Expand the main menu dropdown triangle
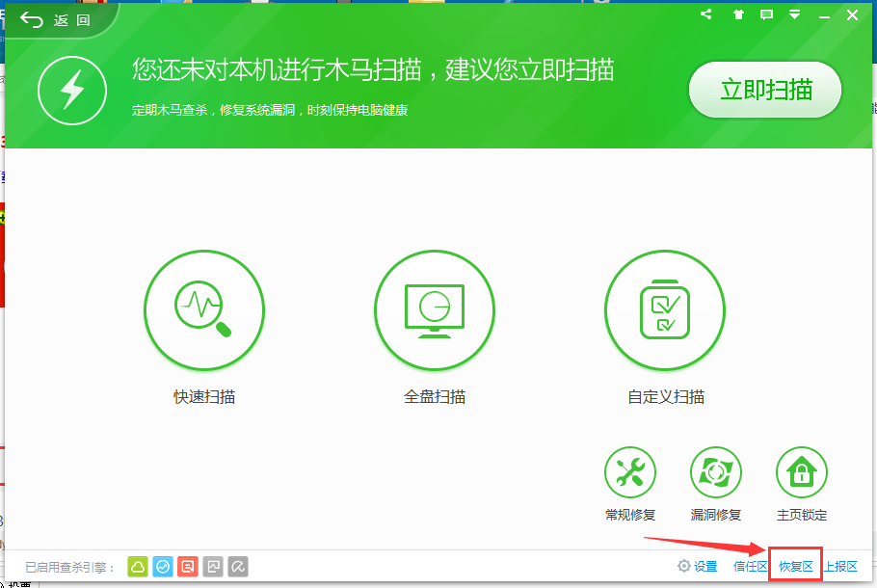The height and width of the screenshot is (588, 877). pos(794,15)
